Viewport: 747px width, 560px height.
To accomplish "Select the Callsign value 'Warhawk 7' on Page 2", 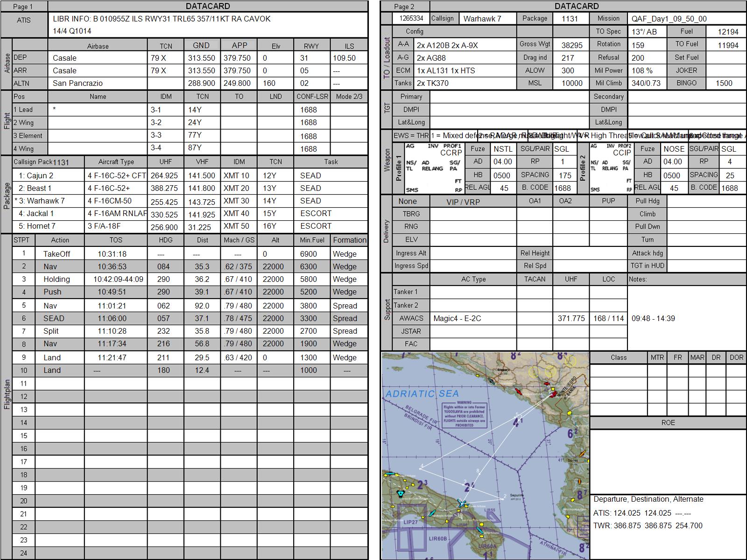I will tap(482, 19).
